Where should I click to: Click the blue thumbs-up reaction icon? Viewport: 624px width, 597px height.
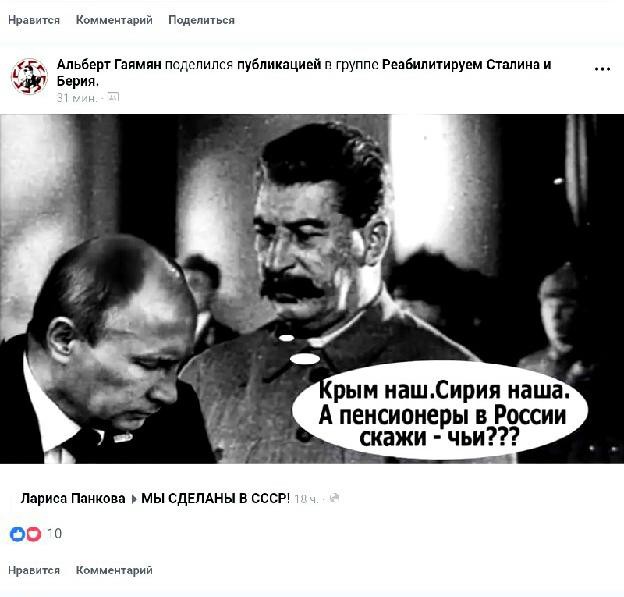pyautogui.click(x=17, y=534)
